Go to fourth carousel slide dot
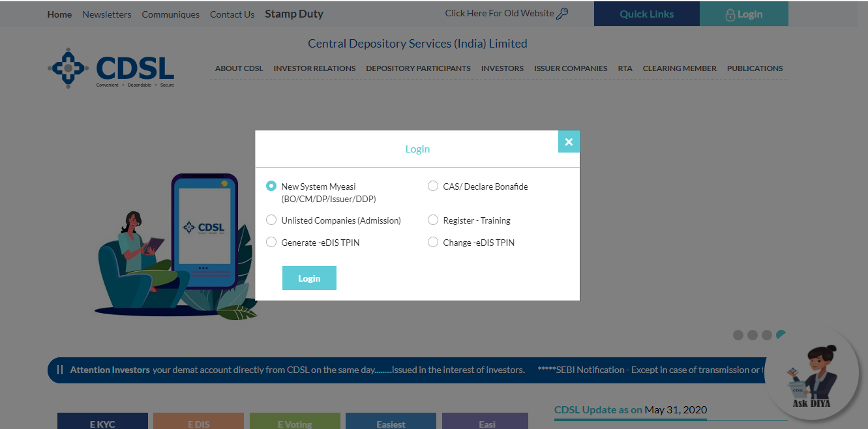This screenshot has height=429, width=868. [781, 335]
